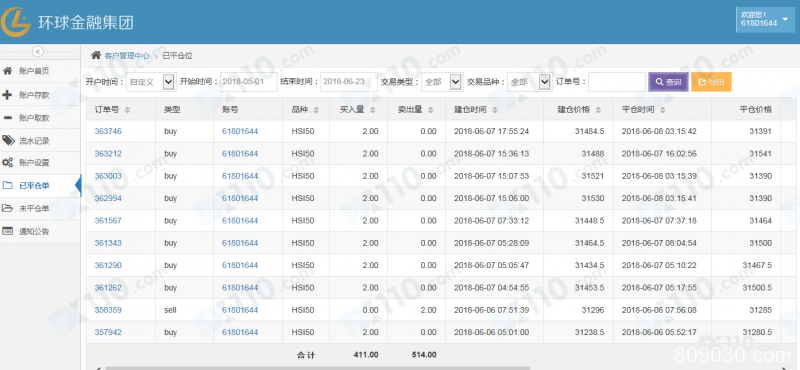Click the closing price 31467.5 cell
Viewport: 800px width, 370px height.
(757, 265)
